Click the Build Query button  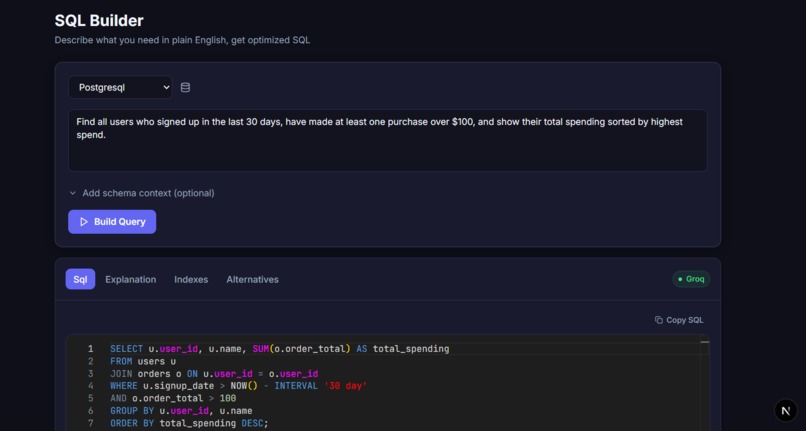tap(112, 222)
